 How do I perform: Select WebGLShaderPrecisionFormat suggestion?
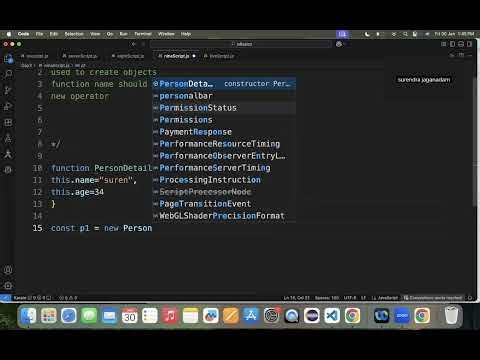pyautogui.click(x=224, y=216)
